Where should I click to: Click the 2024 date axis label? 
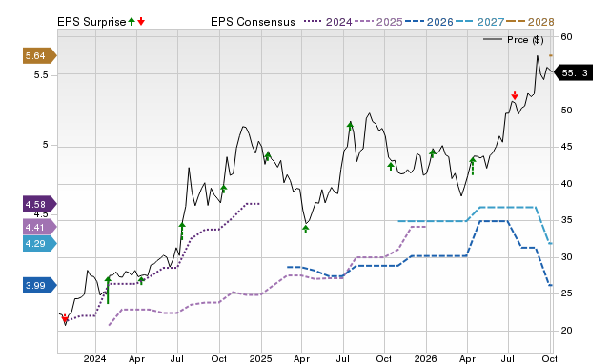tap(94, 358)
